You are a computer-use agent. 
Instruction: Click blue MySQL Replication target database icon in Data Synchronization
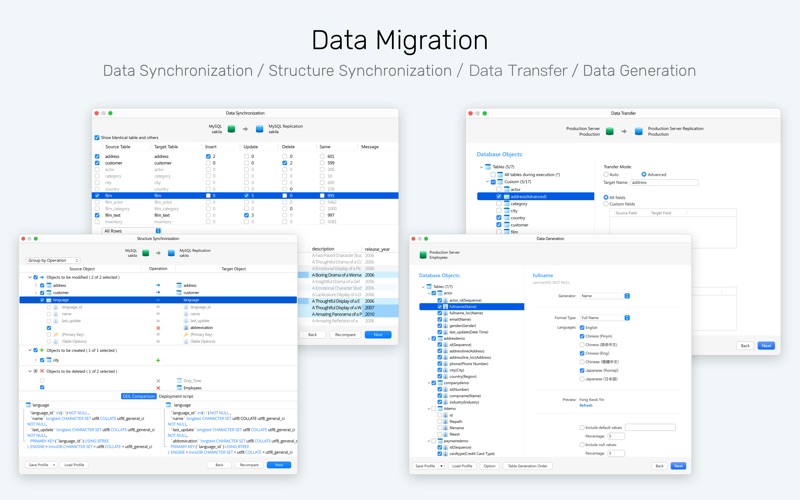tap(259, 129)
